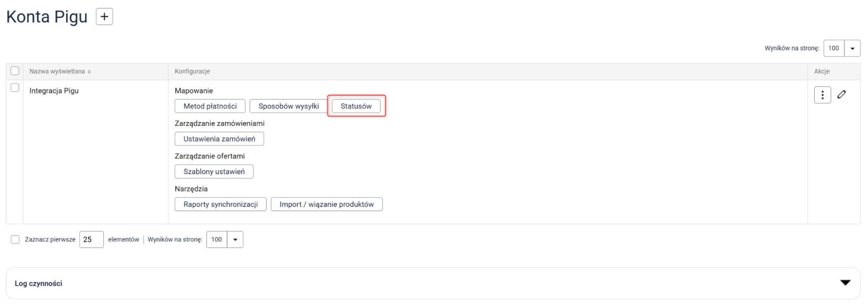Toggle the select-all checkbox in table header
The width and height of the screenshot is (868, 307).
15,71
